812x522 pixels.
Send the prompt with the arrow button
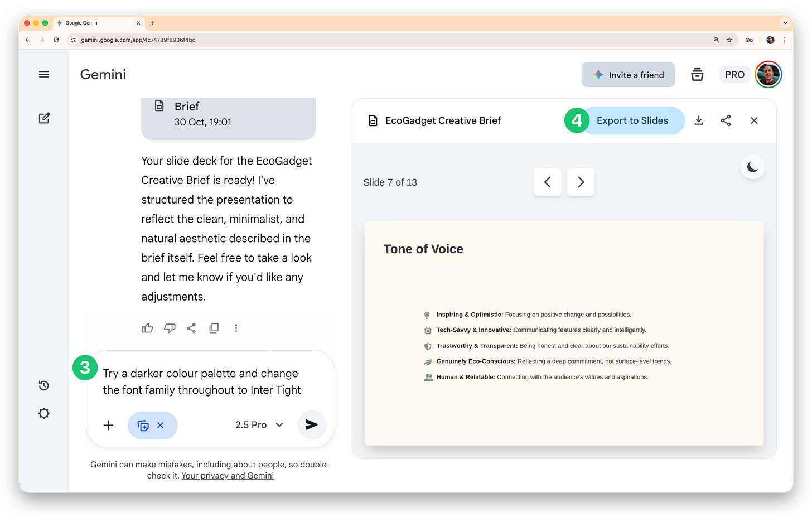[311, 425]
